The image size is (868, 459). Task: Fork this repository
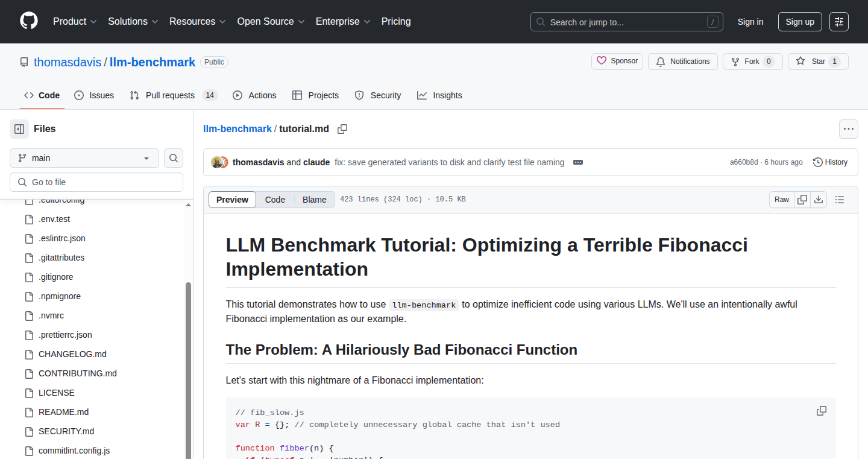click(x=752, y=62)
